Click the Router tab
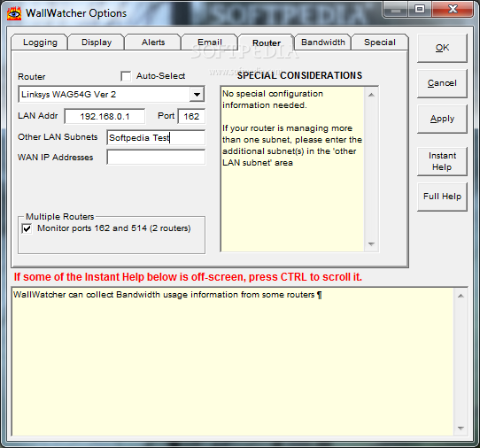 (266, 42)
